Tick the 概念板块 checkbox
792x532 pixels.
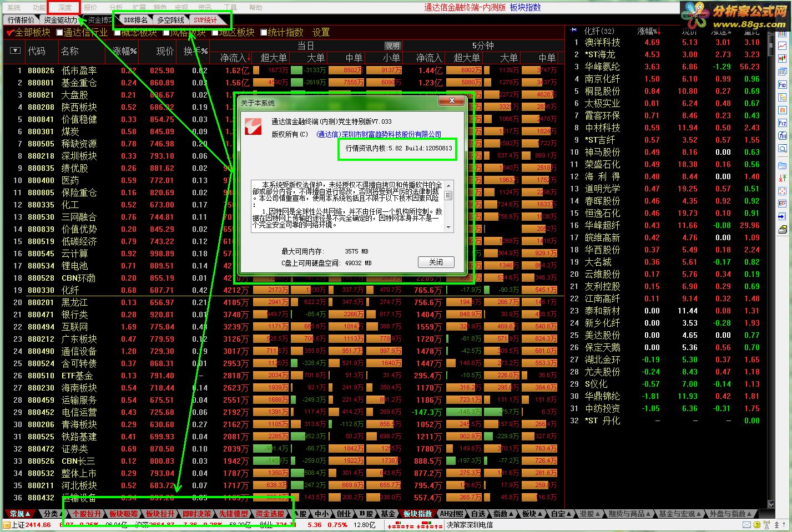pos(118,33)
